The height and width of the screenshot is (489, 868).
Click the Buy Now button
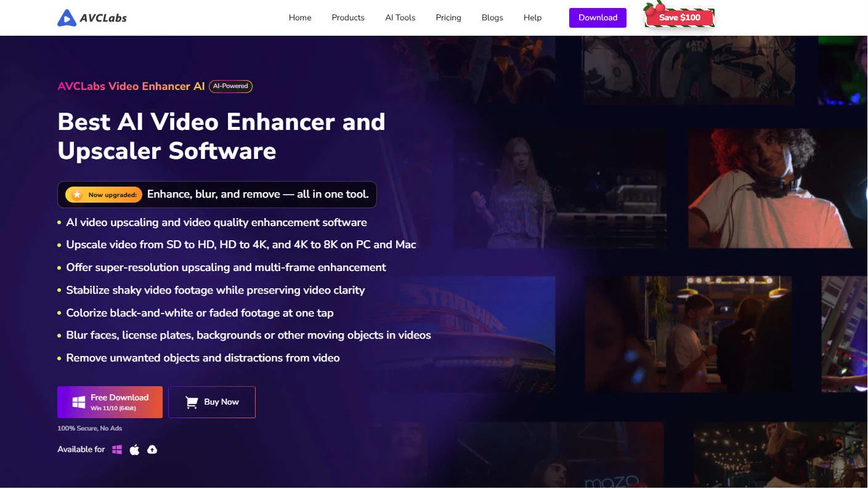point(212,402)
